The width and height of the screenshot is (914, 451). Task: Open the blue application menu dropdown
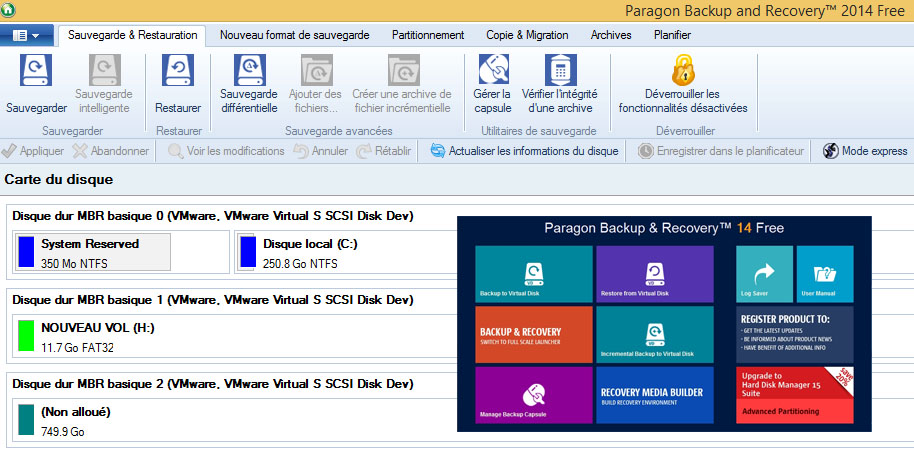(x=27, y=36)
